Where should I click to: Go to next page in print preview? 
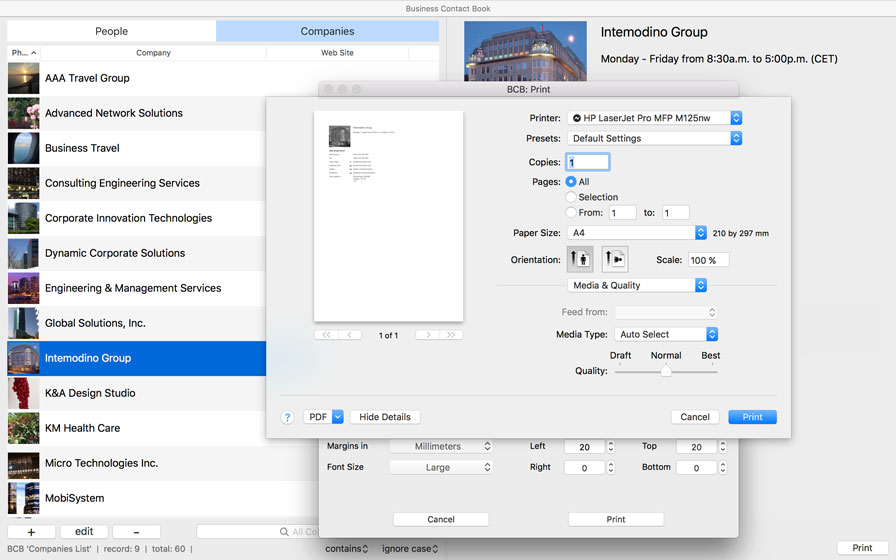(x=428, y=335)
